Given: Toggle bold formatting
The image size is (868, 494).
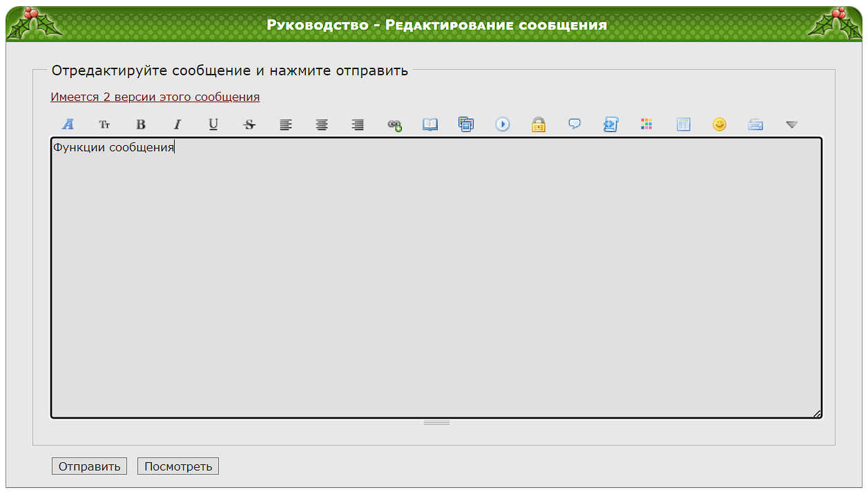Looking at the screenshot, I should tap(141, 124).
